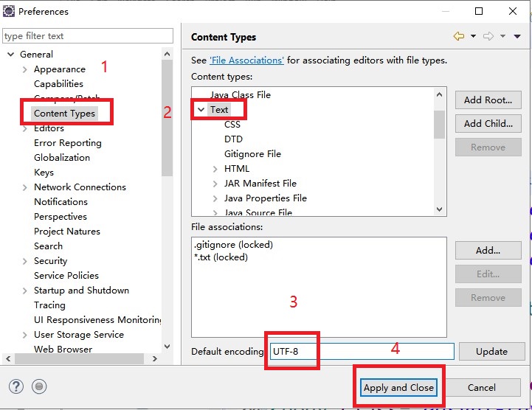Select Perspectives preference page
The width and height of the screenshot is (532, 410).
pyautogui.click(x=61, y=217)
